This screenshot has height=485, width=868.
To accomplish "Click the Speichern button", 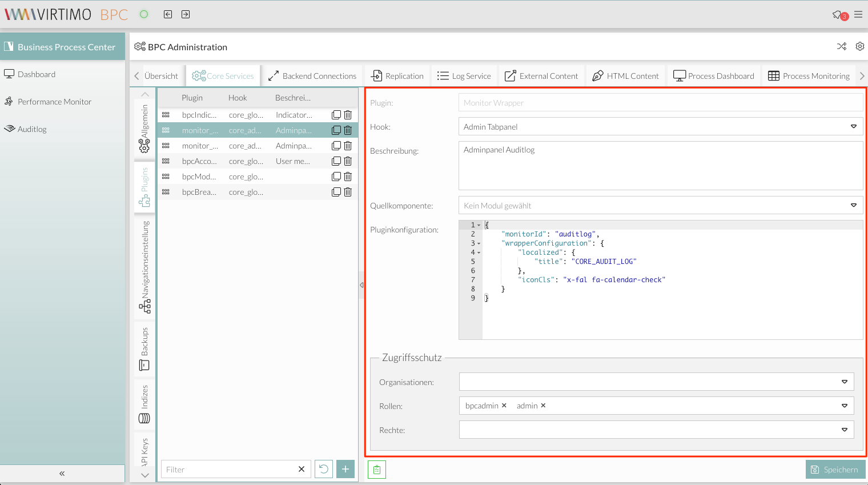I will coord(835,470).
